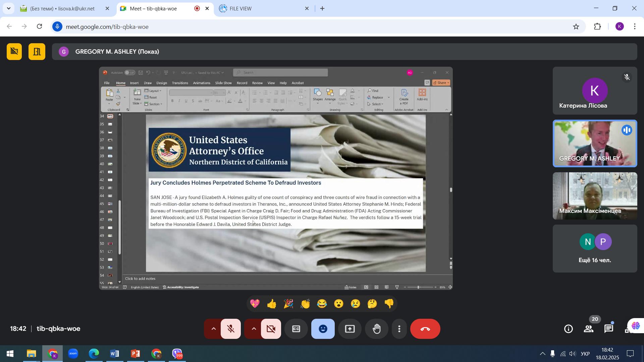Open Chrome extensions puzzle icon
This screenshot has width=644, height=362.
pos(597,26)
